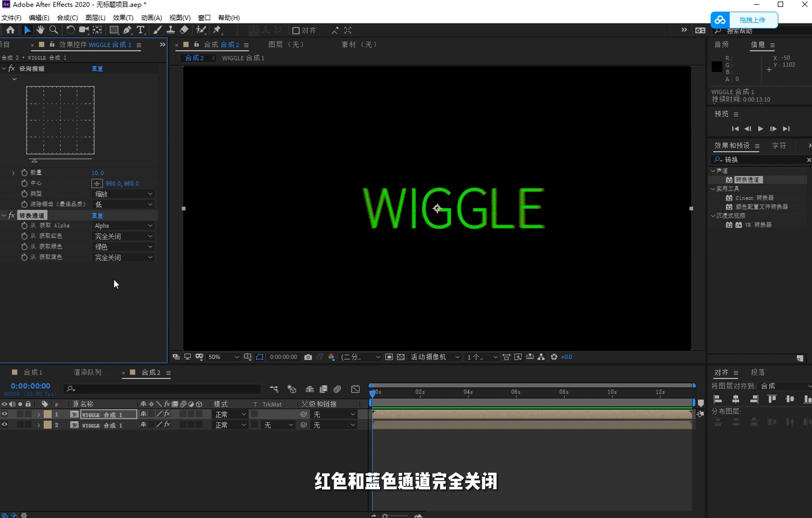
Task: Select the Rotate tool
Action: click(70, 30)
